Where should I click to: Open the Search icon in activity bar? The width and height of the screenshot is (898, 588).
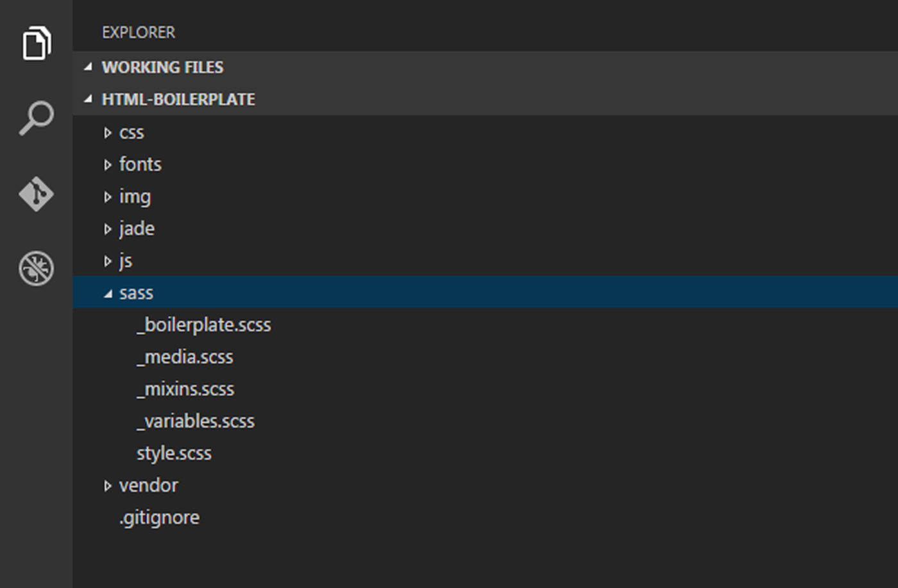coord(37,117)
